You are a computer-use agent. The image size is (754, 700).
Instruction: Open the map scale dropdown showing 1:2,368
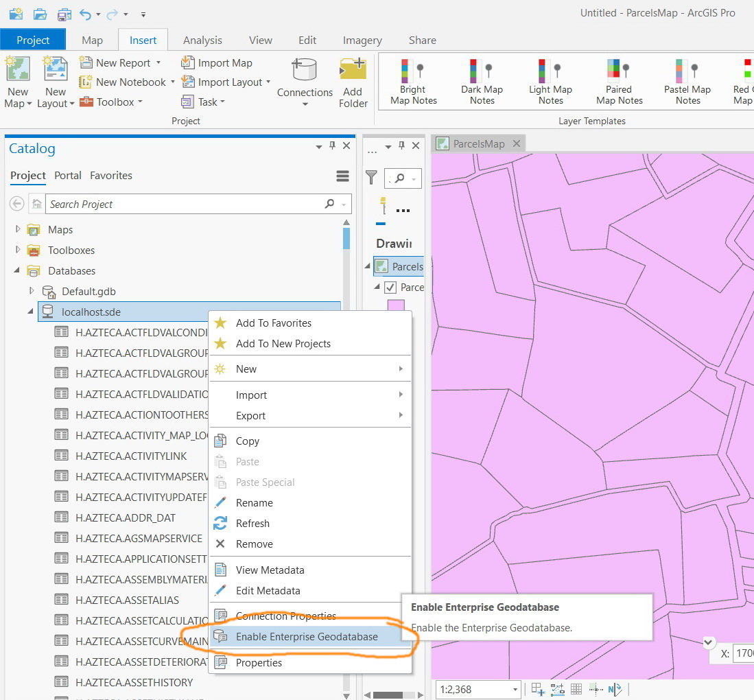pos(513,689)
